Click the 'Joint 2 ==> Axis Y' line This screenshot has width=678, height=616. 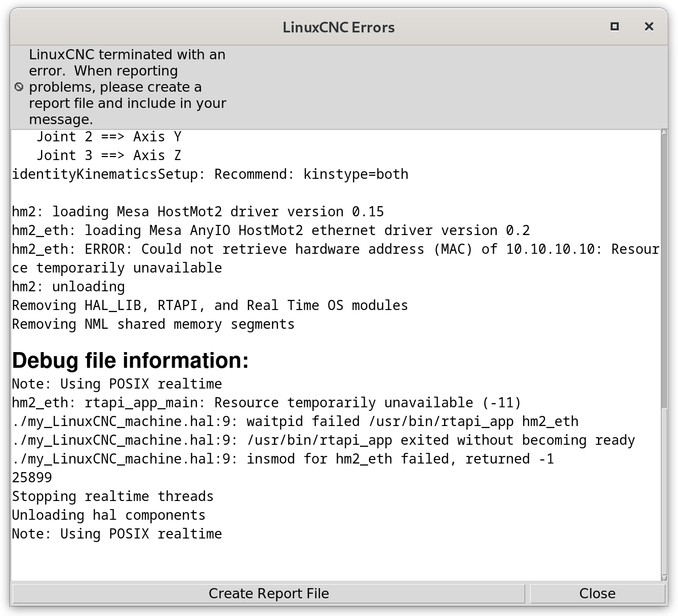click(109, 137)
